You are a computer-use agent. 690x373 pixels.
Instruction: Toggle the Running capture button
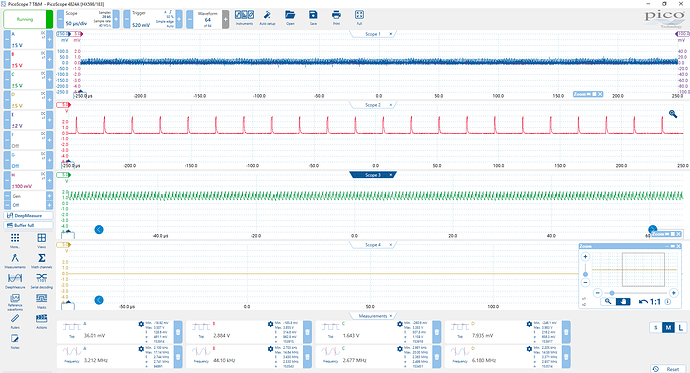(x=28, y=19)
